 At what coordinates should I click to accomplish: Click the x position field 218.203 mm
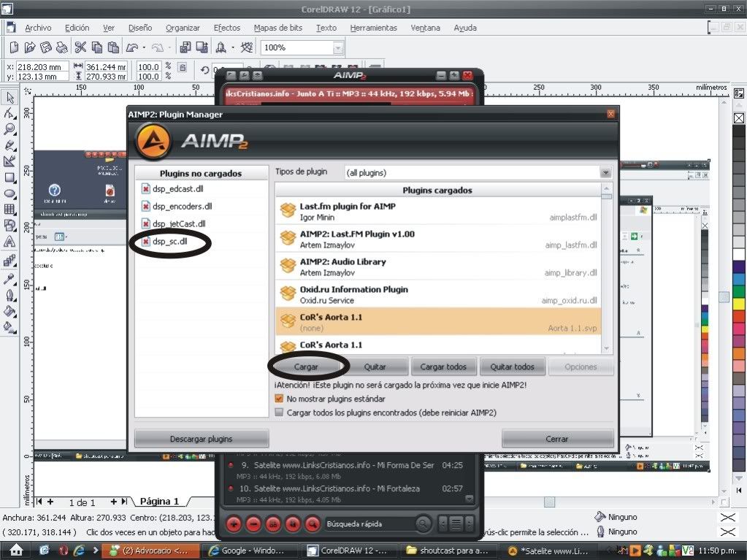[43, 67]
